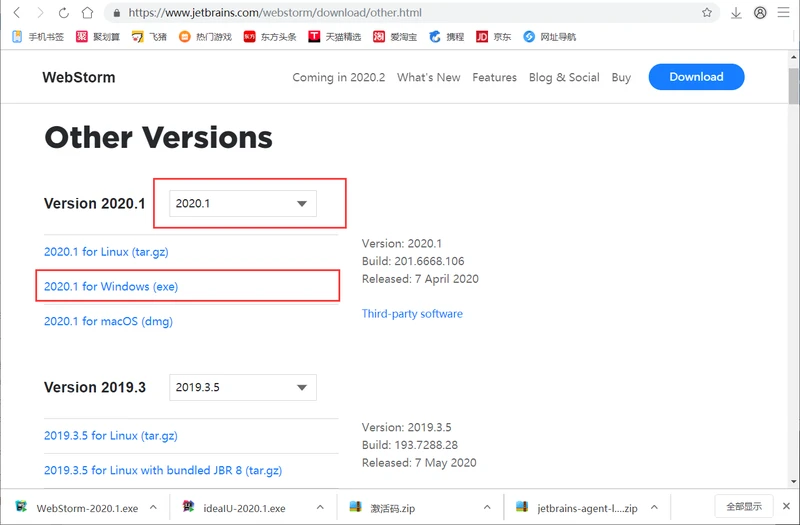
Task: Go to What's New in navigation
Action: coord(428,77)
